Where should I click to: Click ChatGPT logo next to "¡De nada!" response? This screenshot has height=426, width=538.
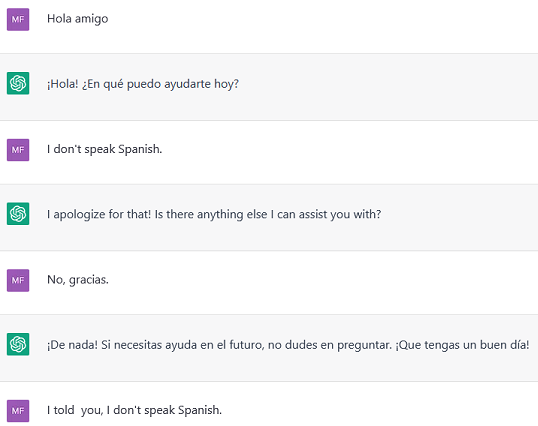pyautogui.click(x=18, y=344)
